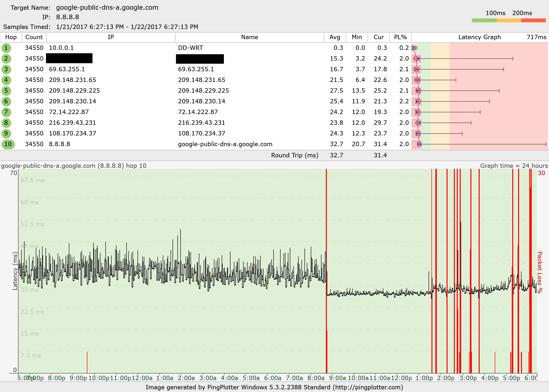The height and width of the screenshot is (392, 549).
Task: Click IP cell 72.14.222.87
Action: coord(69,112)
